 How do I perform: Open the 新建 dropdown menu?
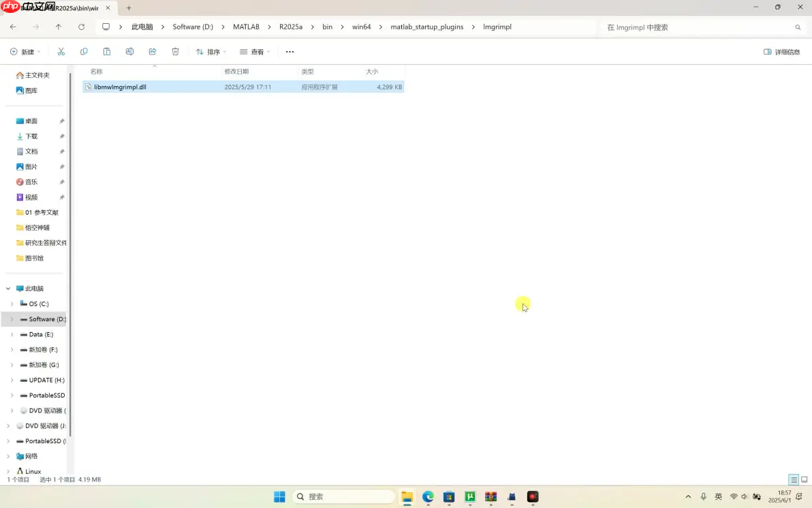(x=25, y=51)
